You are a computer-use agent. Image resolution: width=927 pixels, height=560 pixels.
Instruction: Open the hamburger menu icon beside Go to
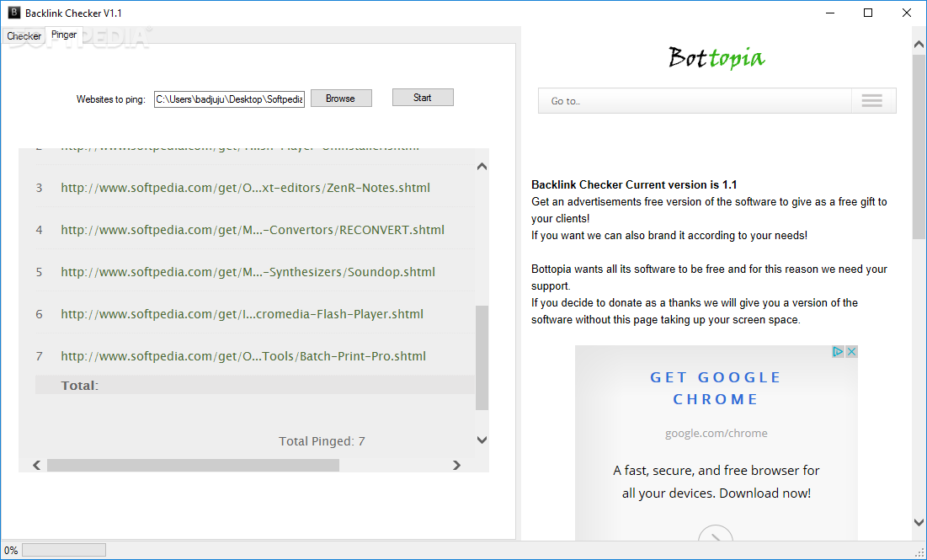[872, 100]
